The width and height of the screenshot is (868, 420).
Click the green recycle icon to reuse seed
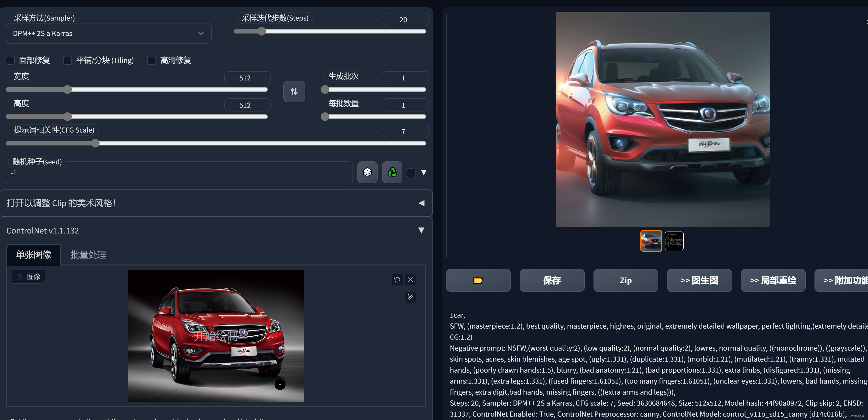pyautogui.click(x=392, y=172)
